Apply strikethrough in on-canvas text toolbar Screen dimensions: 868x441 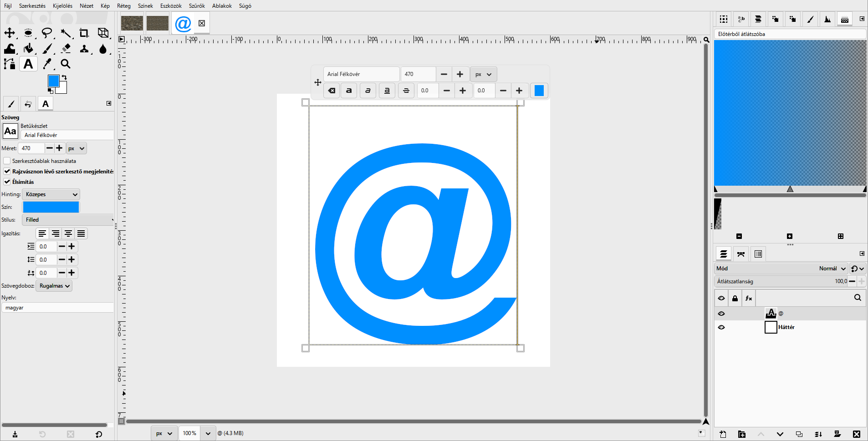coord(406,91)
